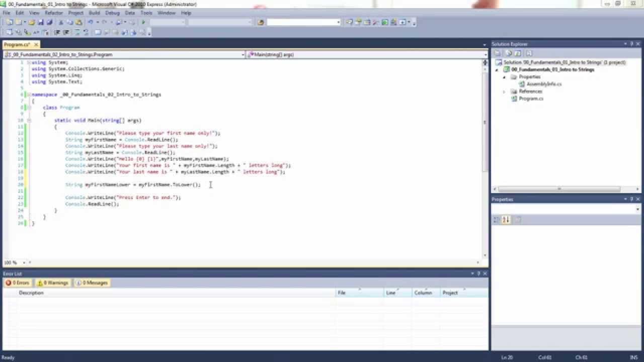The image size is (644, 362).
Task: Expand the References node
Action: (504, 92)
